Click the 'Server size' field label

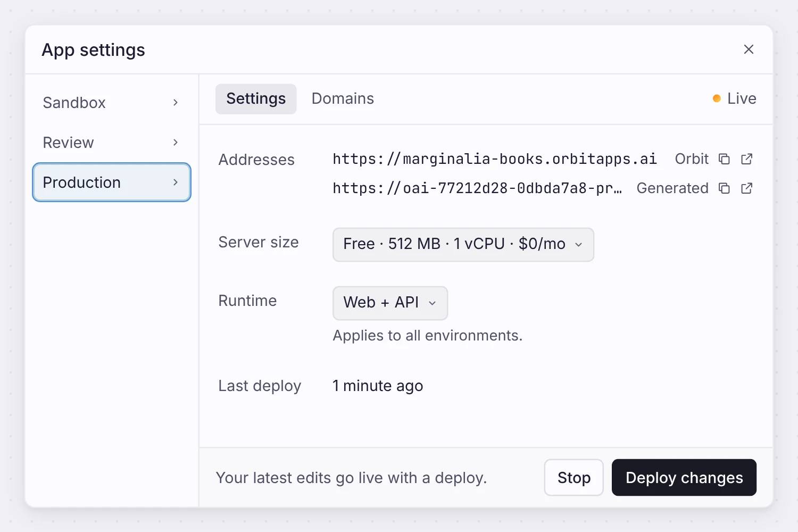[x=259, y=242]
